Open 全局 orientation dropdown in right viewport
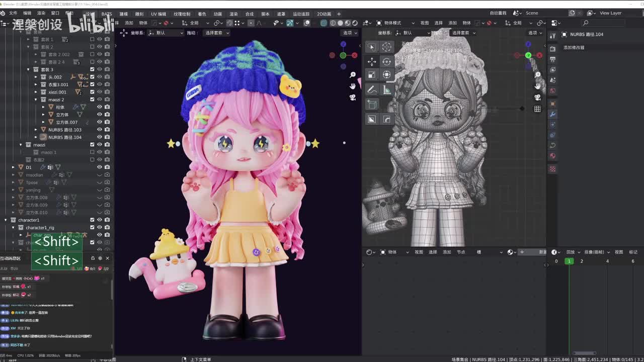The height and width of the screenshot is (362, 644). 520,23
